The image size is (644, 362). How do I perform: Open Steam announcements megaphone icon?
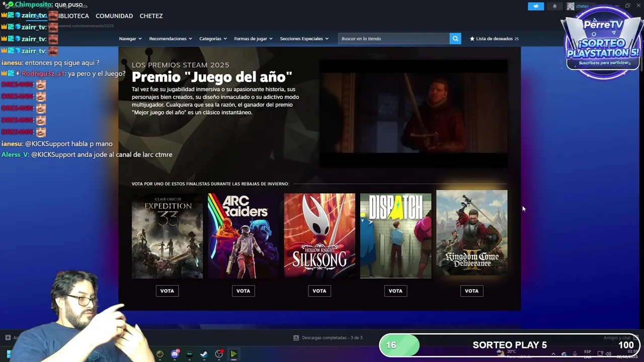[x=535, y=6]
